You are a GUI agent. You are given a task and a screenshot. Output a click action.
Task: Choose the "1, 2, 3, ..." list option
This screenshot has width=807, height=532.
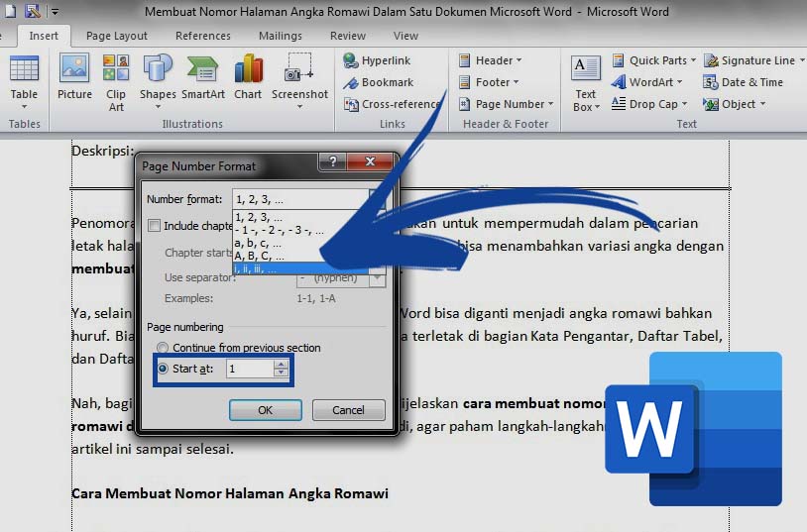tap(301, 217)
